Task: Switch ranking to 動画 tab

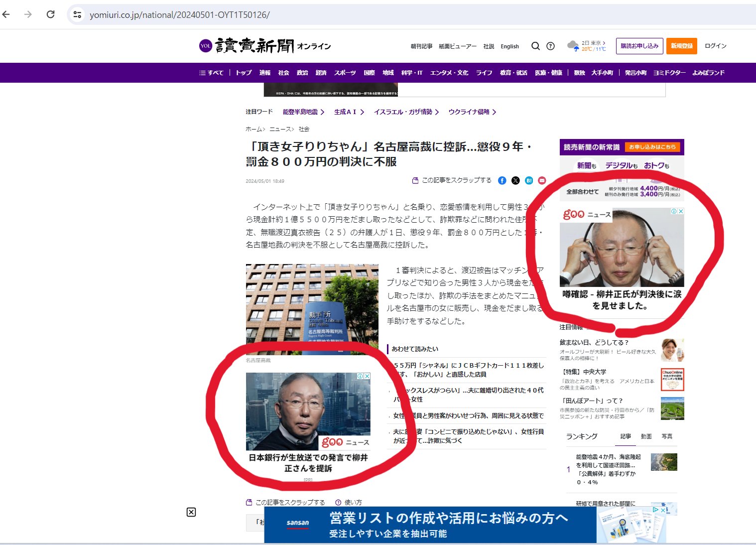Action: click(646, 436)
